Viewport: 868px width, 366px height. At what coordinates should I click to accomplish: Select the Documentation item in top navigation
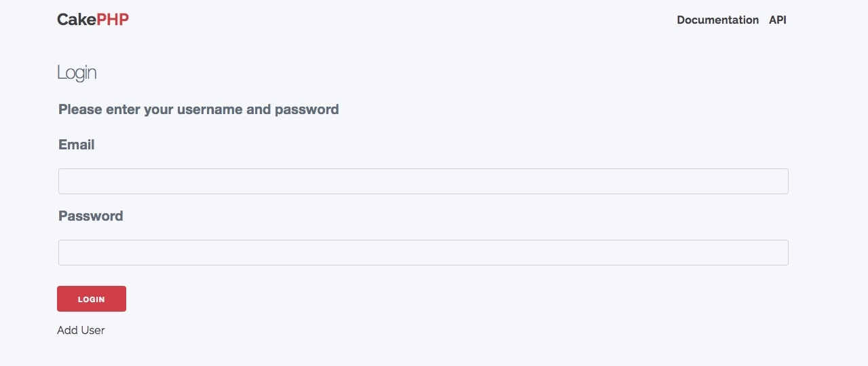pos(717,20)
